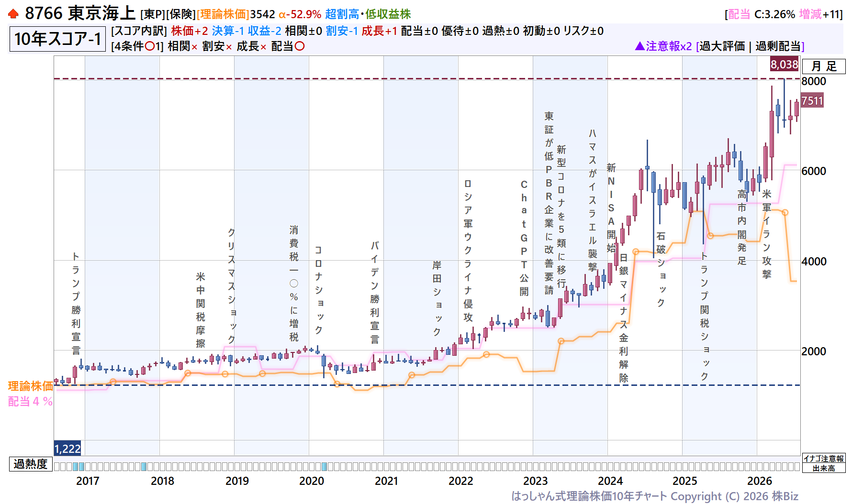Click the highlighted 過熱度 cell near 2020
The width and height of the screenshot is (852, 504).
[324, 467]
